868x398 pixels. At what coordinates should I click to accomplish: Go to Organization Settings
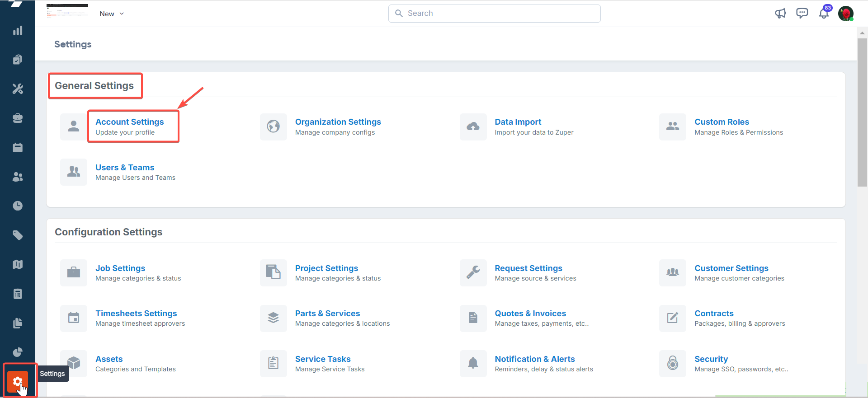pyautogui.click(x=338, y=122)
